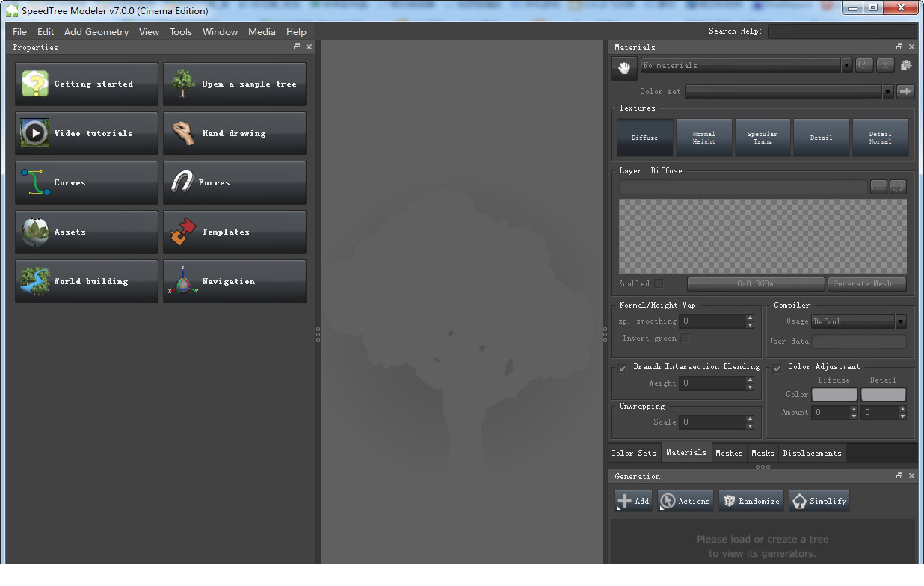Toggle the Color Adjustment checkbox
Image resolution: width=924 pixels, height=586 pixels.
point(777,368)
